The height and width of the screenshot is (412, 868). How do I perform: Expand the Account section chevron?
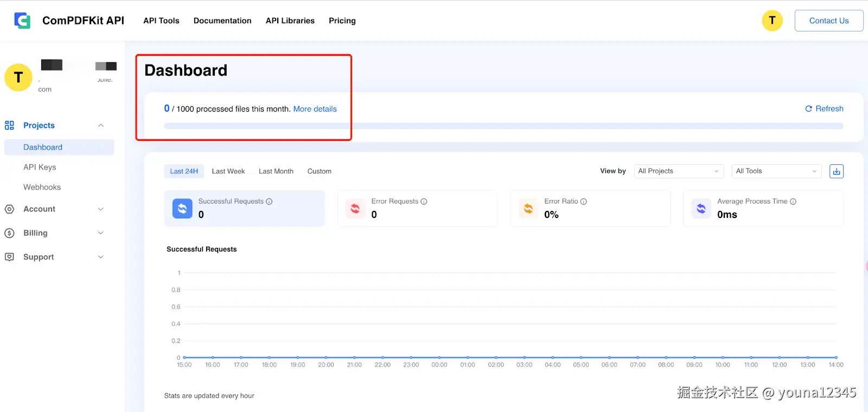click(101, 209)
